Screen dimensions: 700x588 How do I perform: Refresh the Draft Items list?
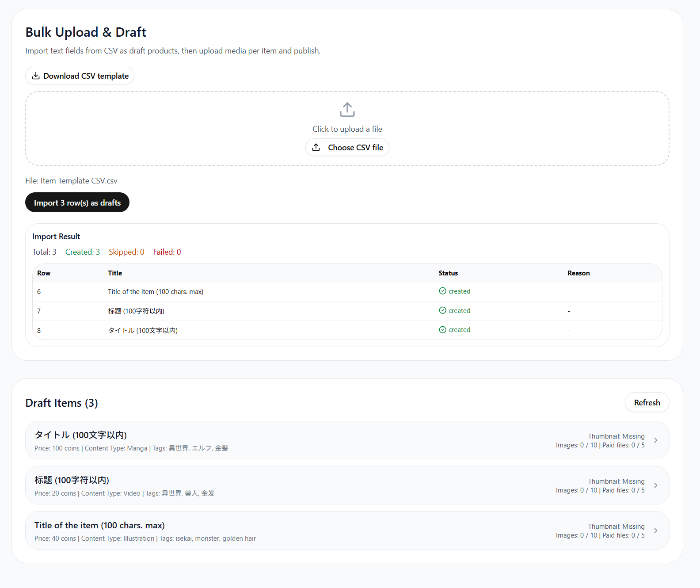(647, 402)
